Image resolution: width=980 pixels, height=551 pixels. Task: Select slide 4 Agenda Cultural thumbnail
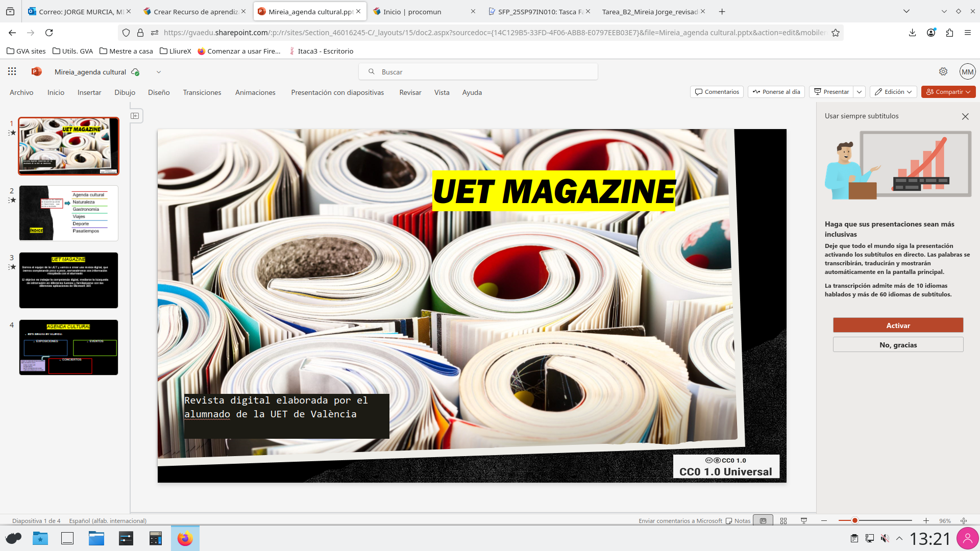pyautogui.click(x=68, y=347)
